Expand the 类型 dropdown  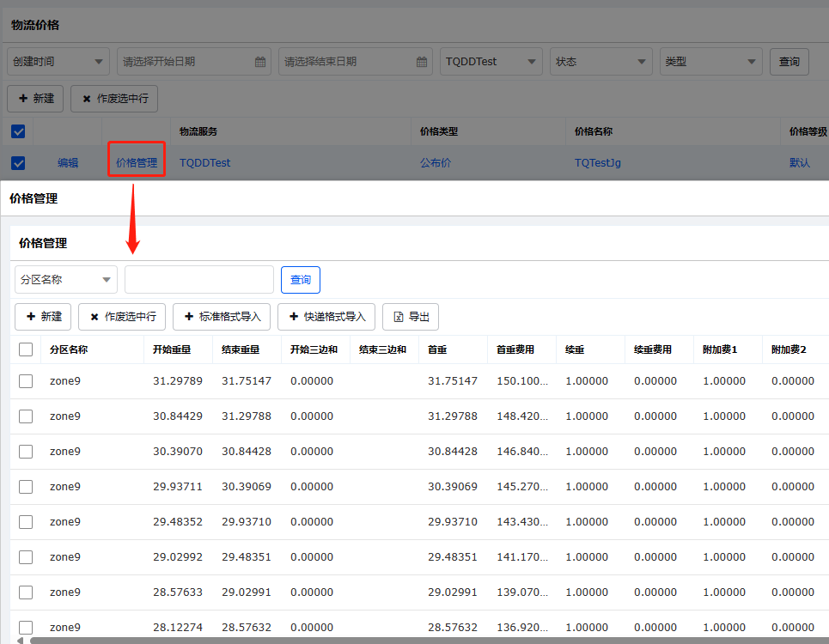click(711, 62)
